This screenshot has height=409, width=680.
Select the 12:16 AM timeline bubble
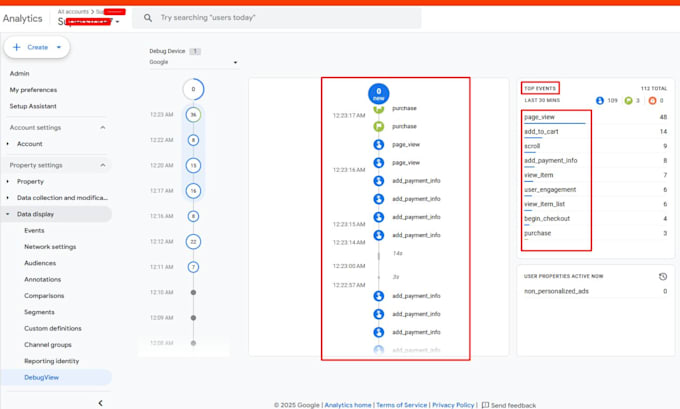tap(193, 216)
